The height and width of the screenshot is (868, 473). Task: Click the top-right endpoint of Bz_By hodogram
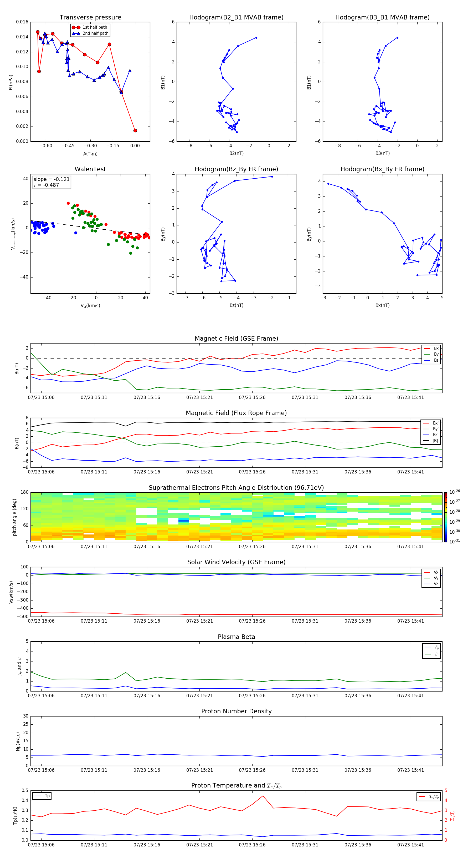pos(272,176)
